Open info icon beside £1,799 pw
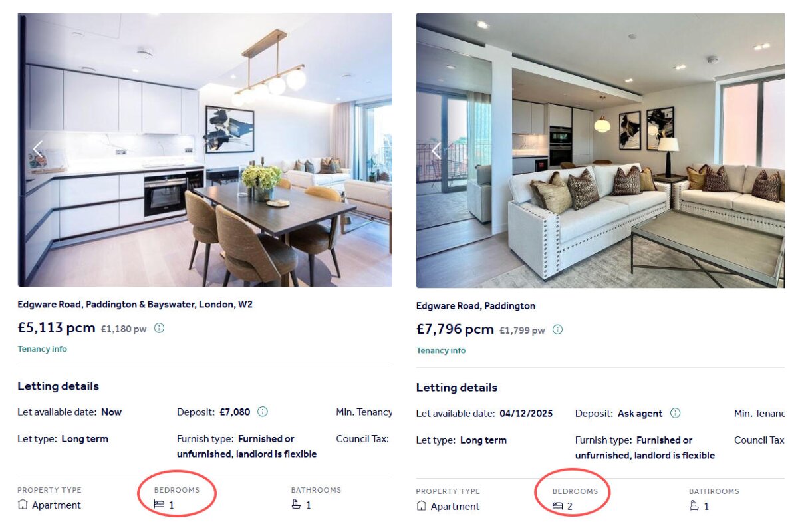Viewport: 798px width, 532px height. click(557, 329)
